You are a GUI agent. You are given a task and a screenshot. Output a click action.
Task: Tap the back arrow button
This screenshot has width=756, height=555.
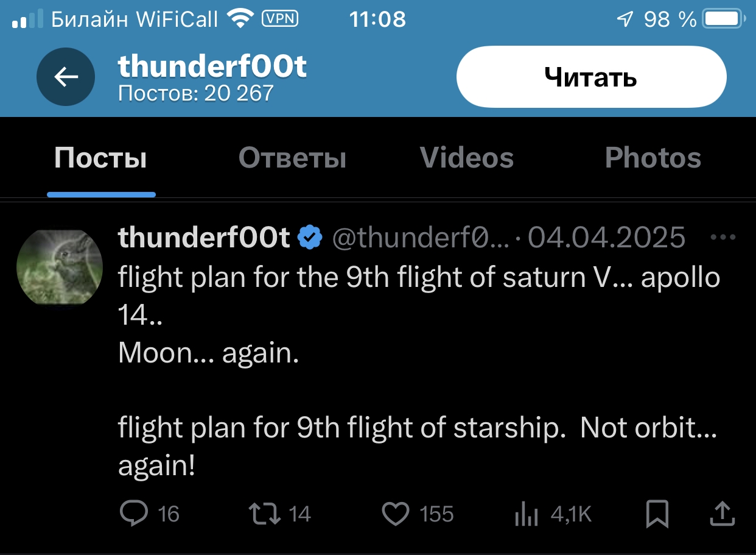[x=66, y=77]
